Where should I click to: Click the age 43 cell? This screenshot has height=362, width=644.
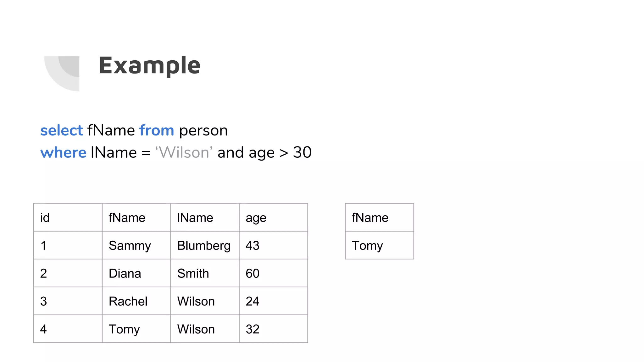273,245
